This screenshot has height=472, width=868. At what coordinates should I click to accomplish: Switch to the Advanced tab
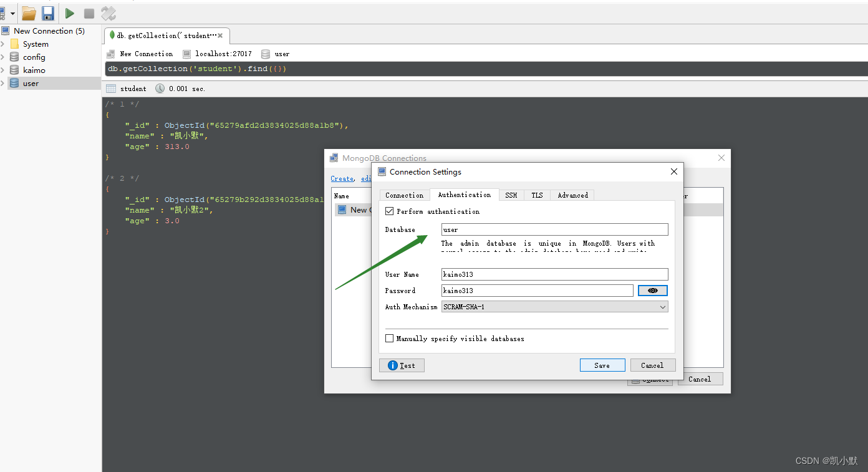[573, 195]
